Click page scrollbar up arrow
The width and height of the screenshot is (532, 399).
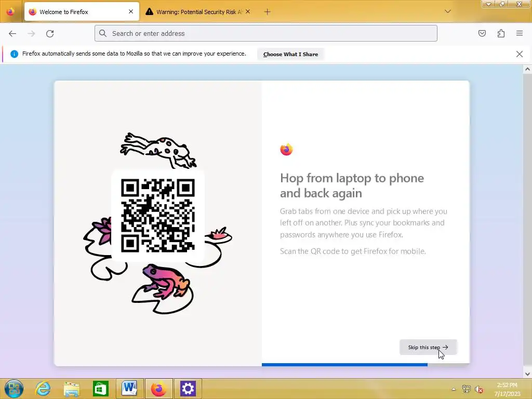(527, 69)
